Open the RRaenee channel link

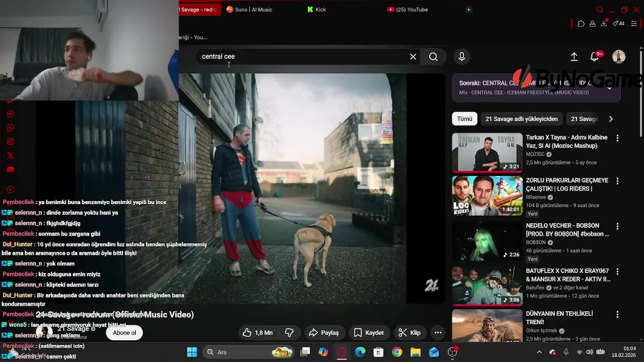(536, 198)
